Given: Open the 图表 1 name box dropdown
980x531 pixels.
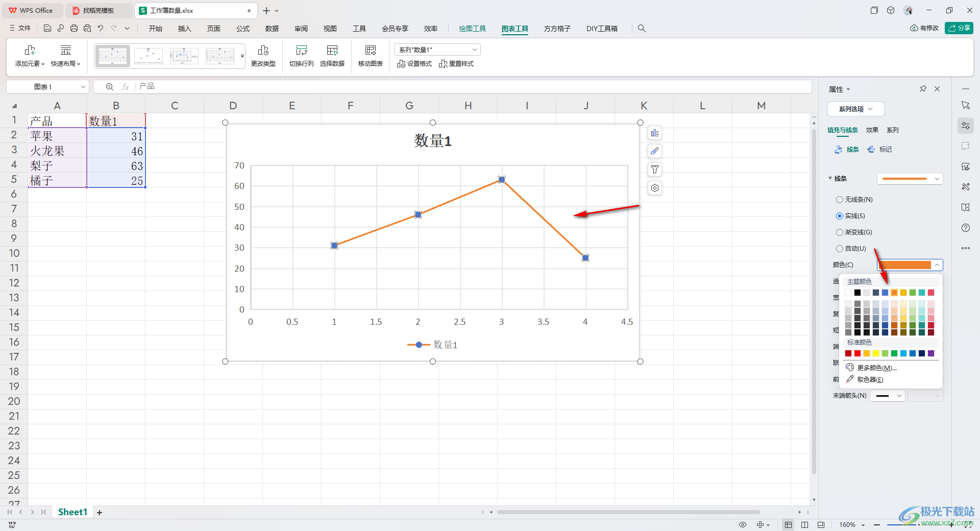Looking at the screenshot, I should (83, 87).
